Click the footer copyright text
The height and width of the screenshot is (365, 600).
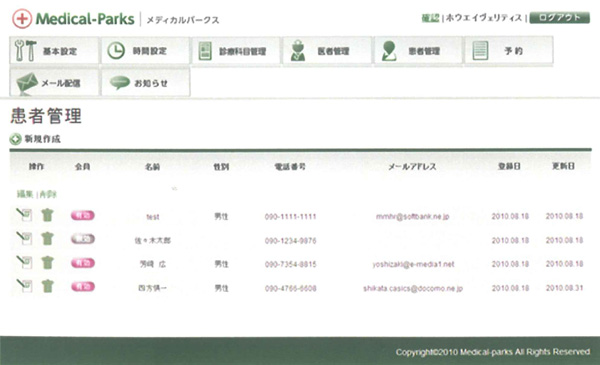[492, 352]
